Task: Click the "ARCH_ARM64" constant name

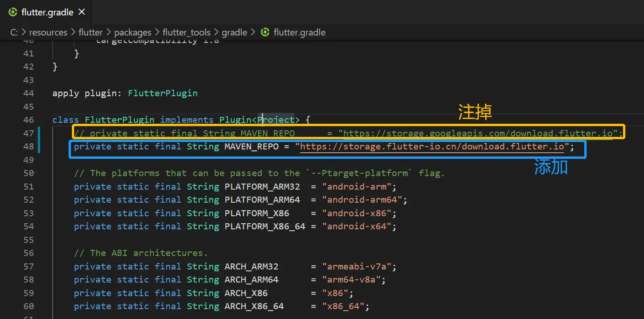Action: point(252,280)
